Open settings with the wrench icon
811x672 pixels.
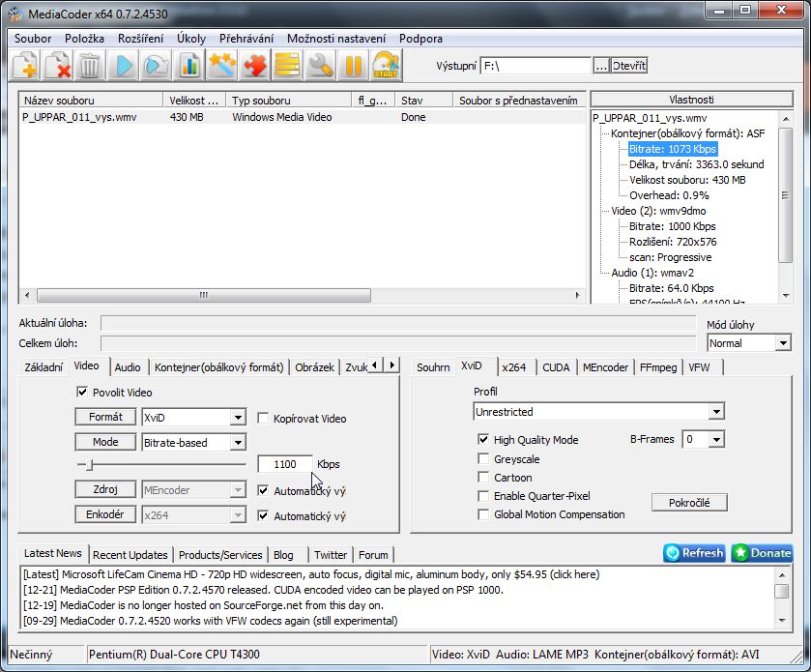(x=321, y=66)
